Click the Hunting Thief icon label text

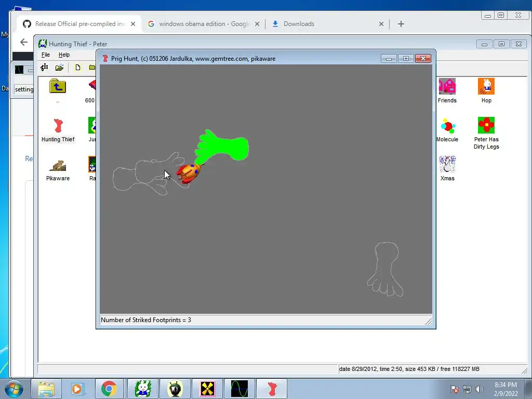[58, 139]
